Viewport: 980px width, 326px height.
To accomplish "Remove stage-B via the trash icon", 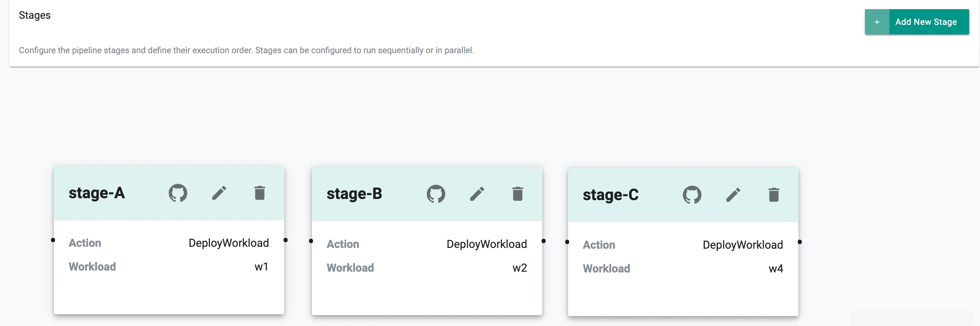I will [x=518, y=194].
